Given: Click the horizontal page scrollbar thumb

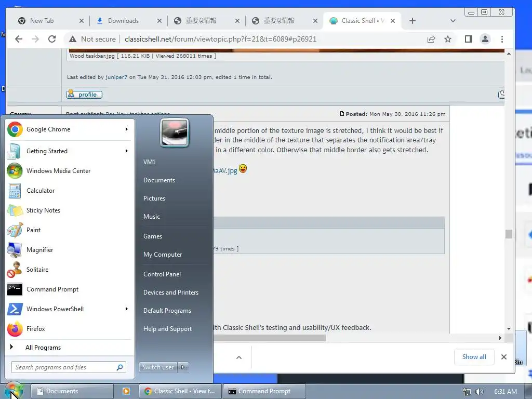Looking at the screenshot, I should click(270, 338).
